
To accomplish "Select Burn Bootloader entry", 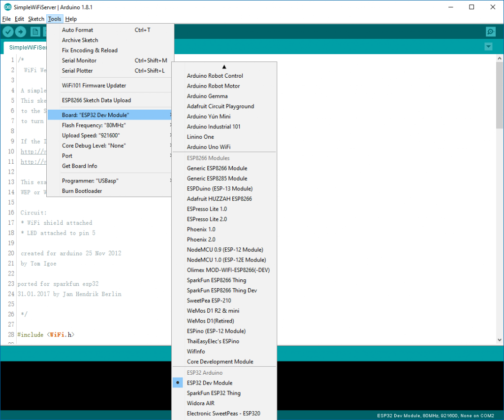I will pyautogui.click(x=110, y=191).
